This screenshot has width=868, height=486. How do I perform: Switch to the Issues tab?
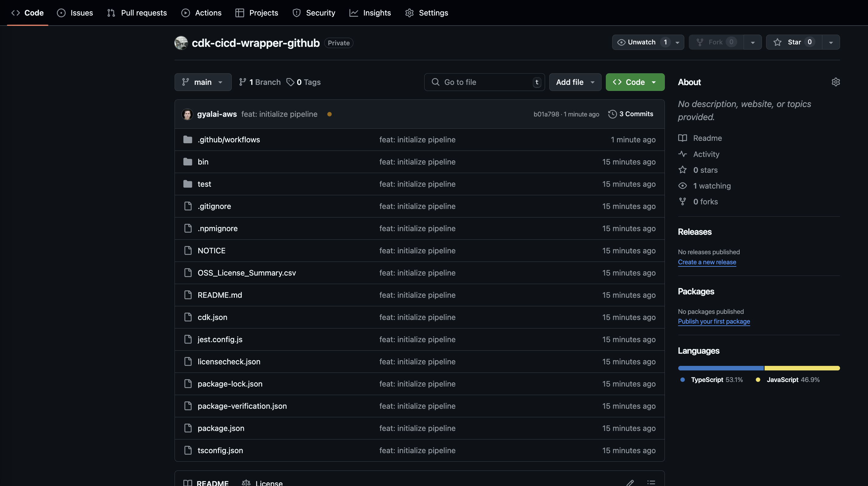pyautogui.click(x=75, y=13)
